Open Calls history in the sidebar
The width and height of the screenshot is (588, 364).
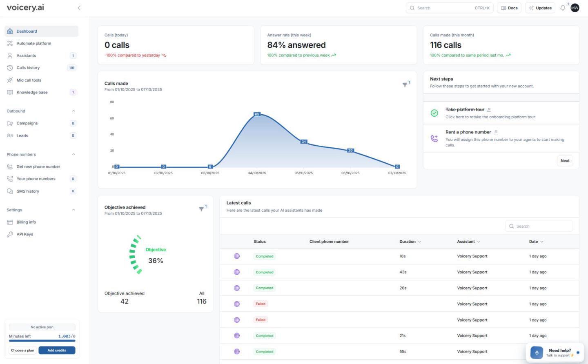point(28,68)
